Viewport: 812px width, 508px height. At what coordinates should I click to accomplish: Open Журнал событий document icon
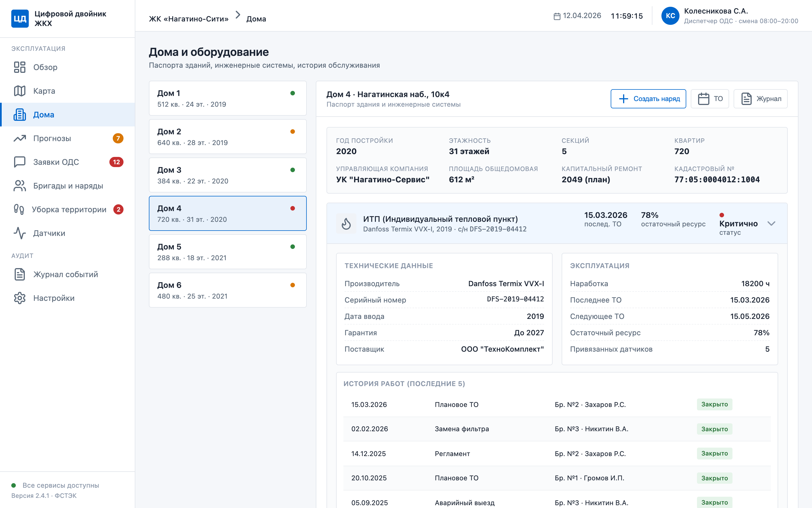[20, 274]
